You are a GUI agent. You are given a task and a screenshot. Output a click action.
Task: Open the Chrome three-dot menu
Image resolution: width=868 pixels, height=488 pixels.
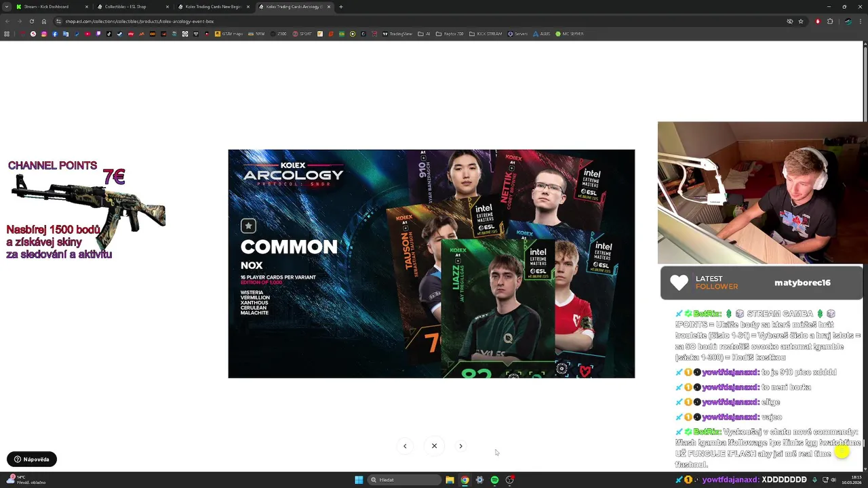coord(861,21)
